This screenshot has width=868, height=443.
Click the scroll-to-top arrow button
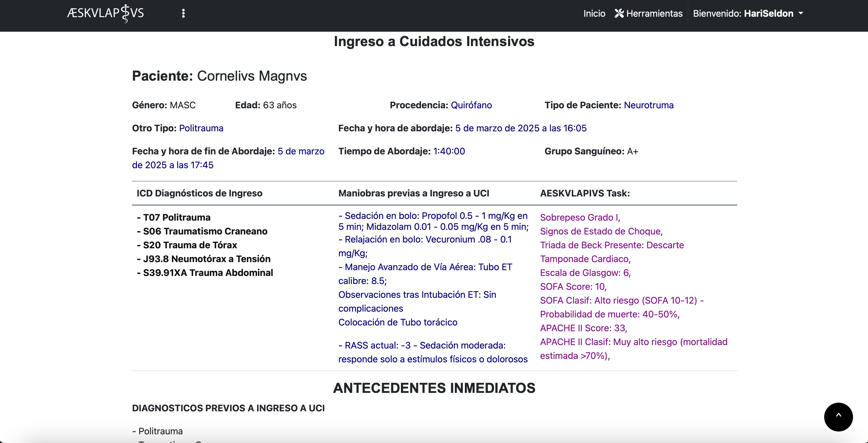pos(838,417)
